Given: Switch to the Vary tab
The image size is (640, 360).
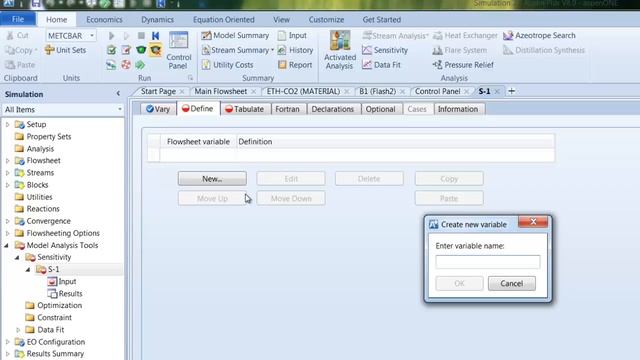Looking at the screenshot, I should tap(158, 109).
